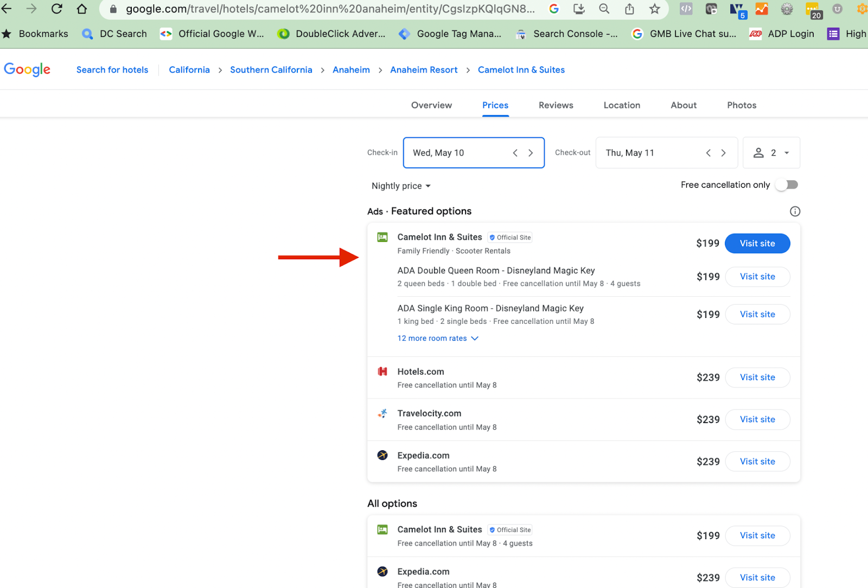Screen dimensions: 868x588
Task: Click the Anaheim Resort breadcrumb
Action: pyautogui.click(x=424, y=70)
